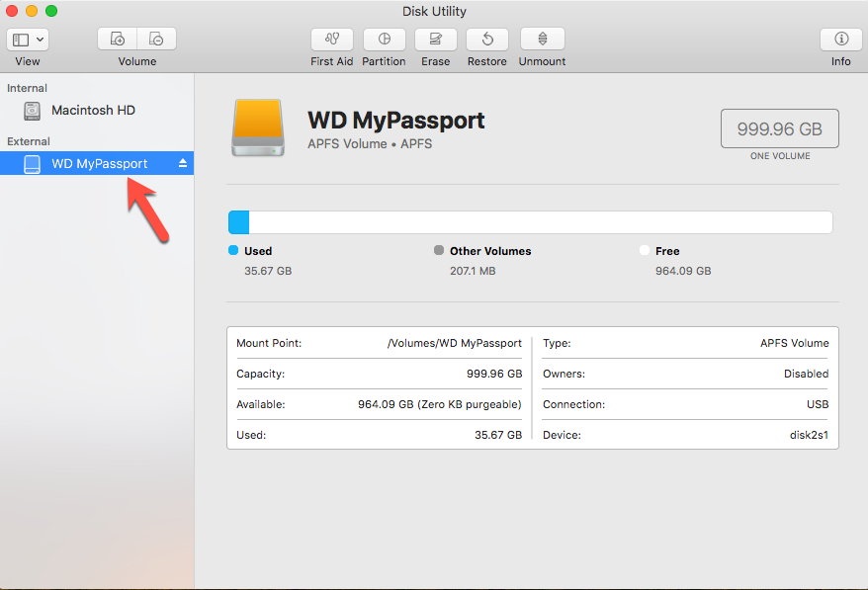Click the 207.1 MB other volumes value

click(x=473, y=271)
